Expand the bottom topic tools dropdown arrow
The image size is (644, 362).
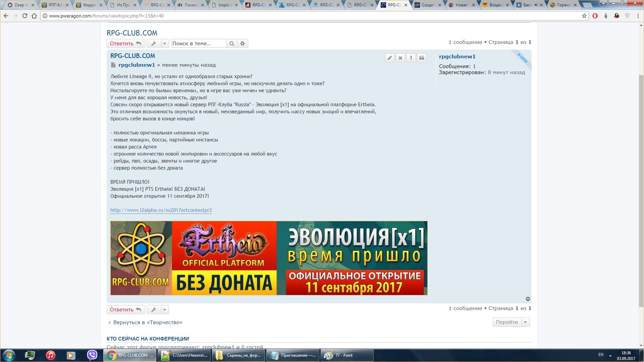(165, 310)
